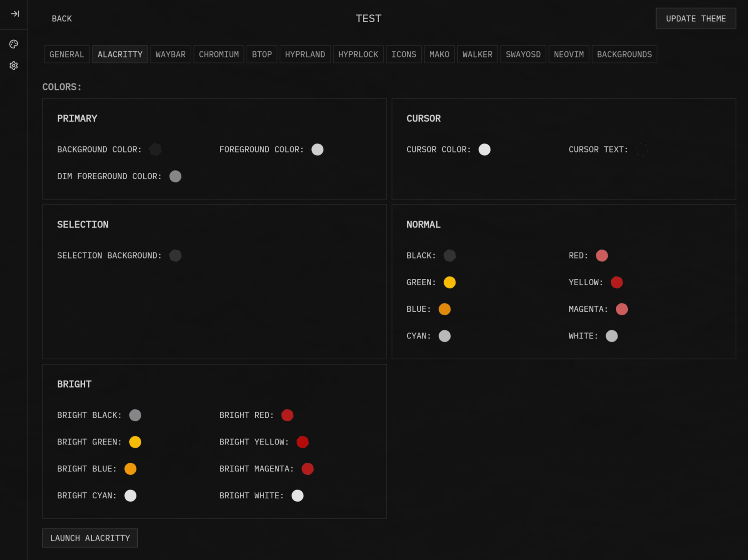Expand the sidebar with the arrow icon

pos(15,14)
